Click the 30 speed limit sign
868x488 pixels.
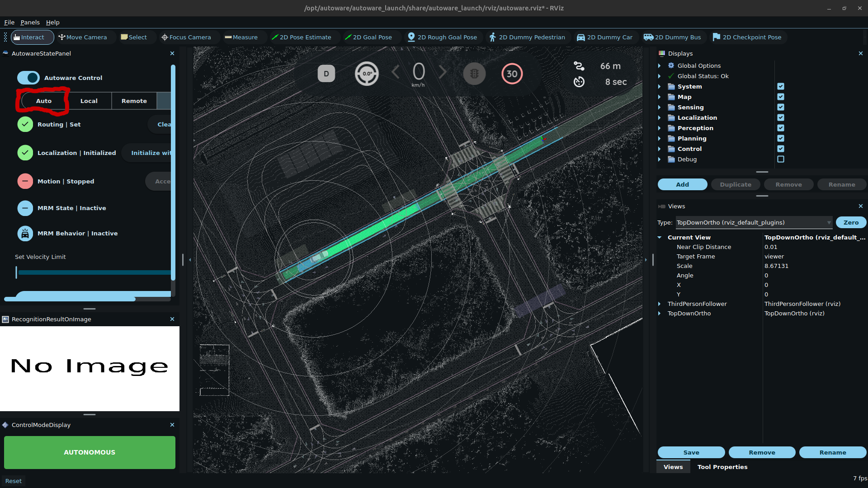point(512,74)
